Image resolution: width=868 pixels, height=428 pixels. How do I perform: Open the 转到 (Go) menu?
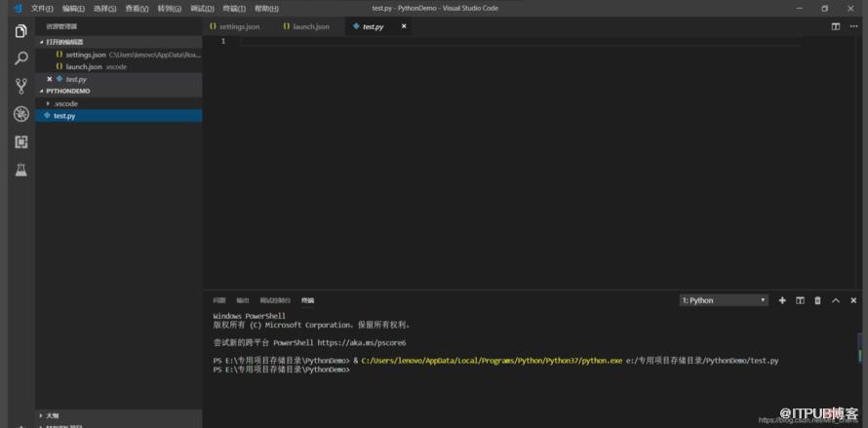[x=170, y=9]
